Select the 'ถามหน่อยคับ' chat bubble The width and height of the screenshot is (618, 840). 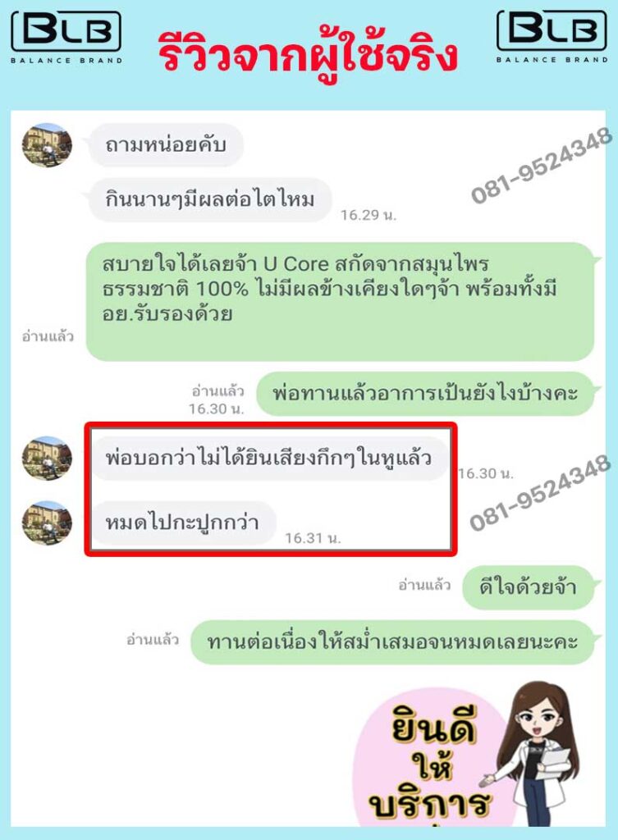166,145
